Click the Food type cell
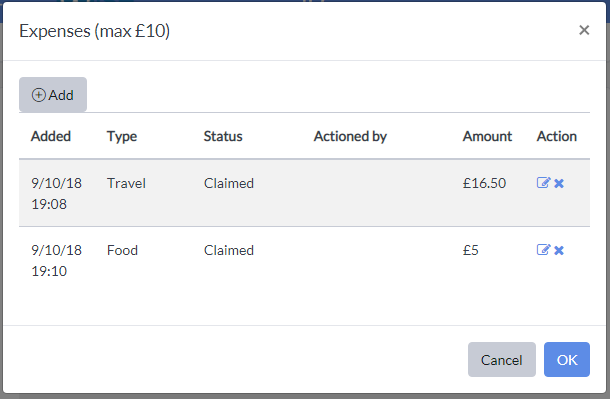This screenshot has width=610, height=399. point(123,250)
